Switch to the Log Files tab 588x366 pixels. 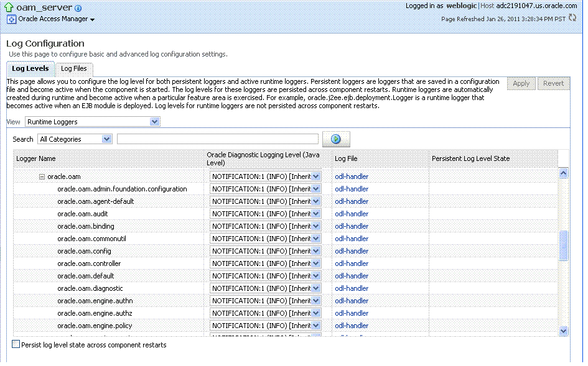(74, 68)
